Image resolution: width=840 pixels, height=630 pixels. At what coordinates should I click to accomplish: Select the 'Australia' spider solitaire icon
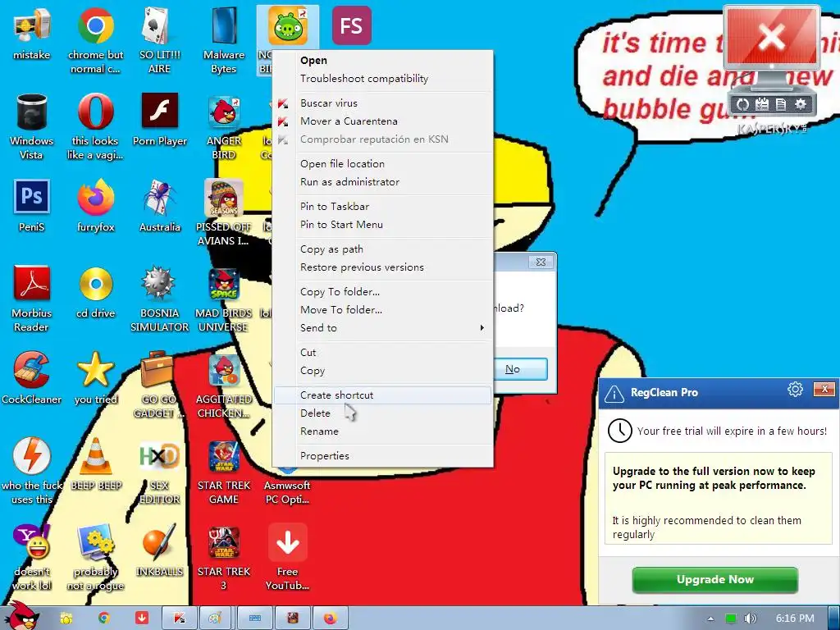coord(159,206)
